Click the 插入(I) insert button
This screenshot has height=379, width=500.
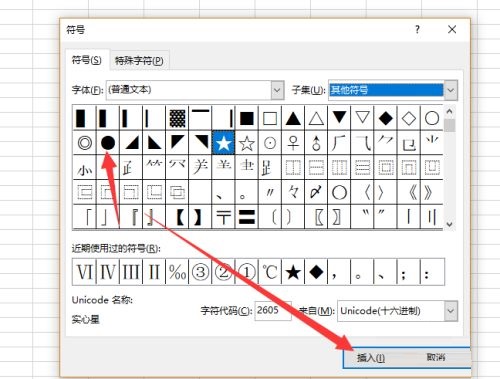point(371,358)
